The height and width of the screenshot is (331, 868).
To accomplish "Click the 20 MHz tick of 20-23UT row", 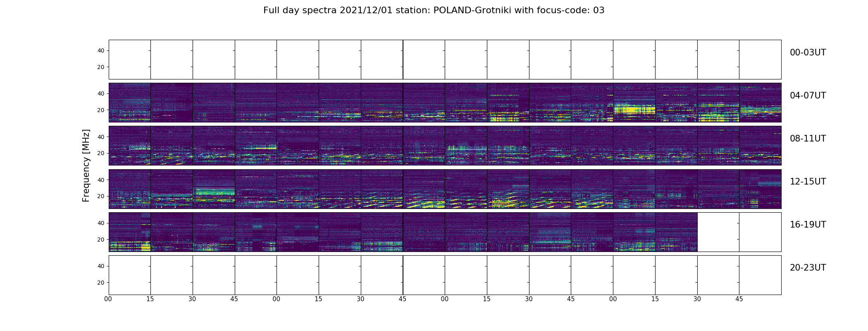I will [x=101, y=283].
